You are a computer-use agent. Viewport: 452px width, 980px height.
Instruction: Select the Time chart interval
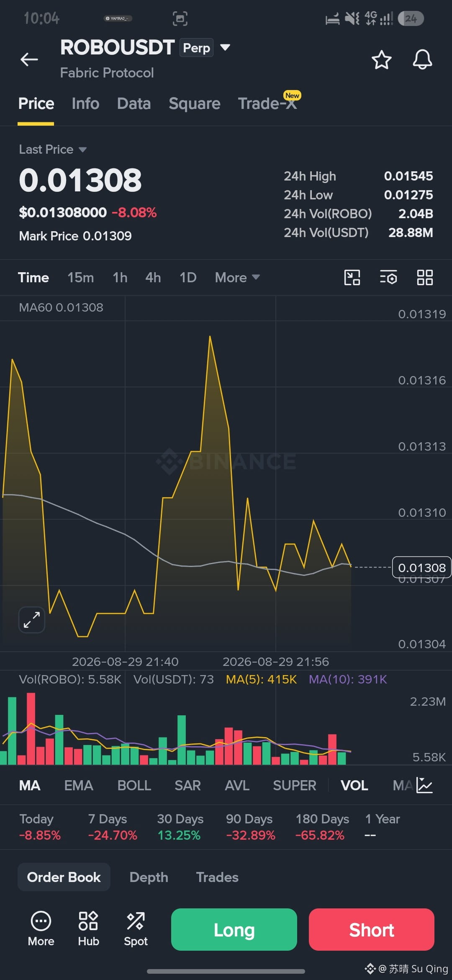click(33, 277)
